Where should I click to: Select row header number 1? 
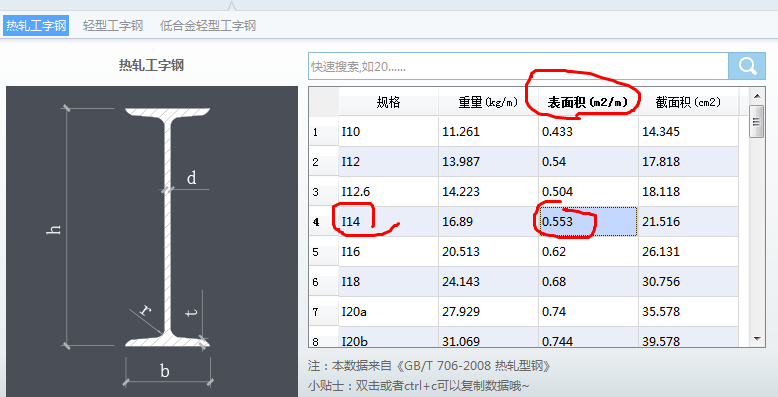(x=324, y=132)
